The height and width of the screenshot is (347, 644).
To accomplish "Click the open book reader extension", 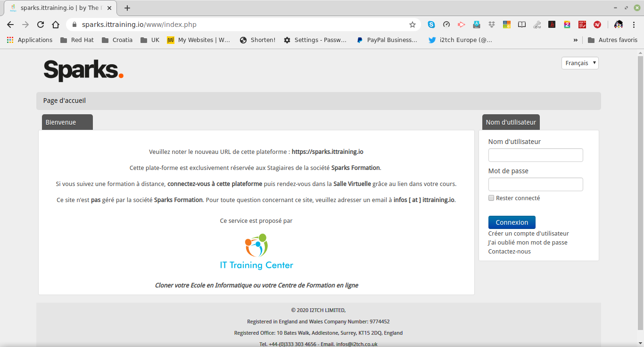I will (x=522, y=25).
